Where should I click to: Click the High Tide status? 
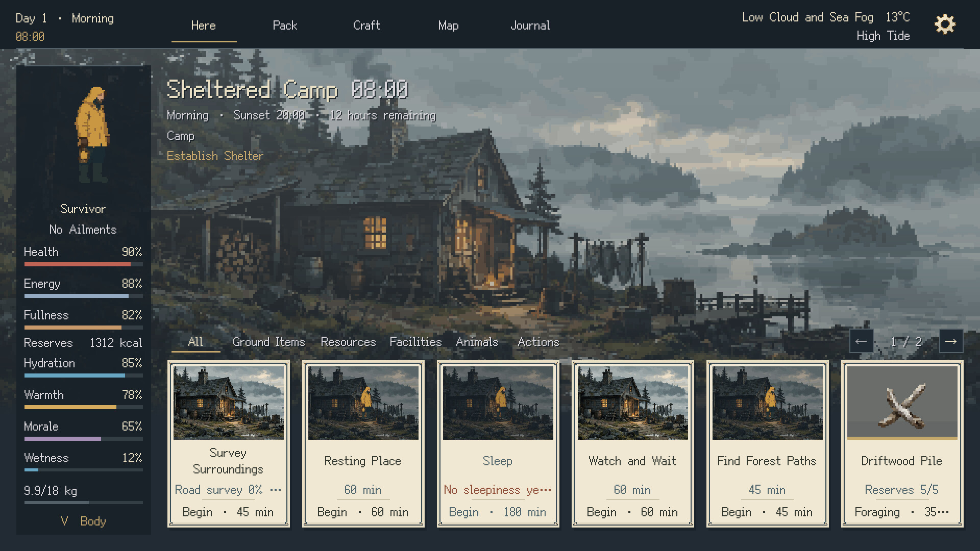click(x=883, y=36)
